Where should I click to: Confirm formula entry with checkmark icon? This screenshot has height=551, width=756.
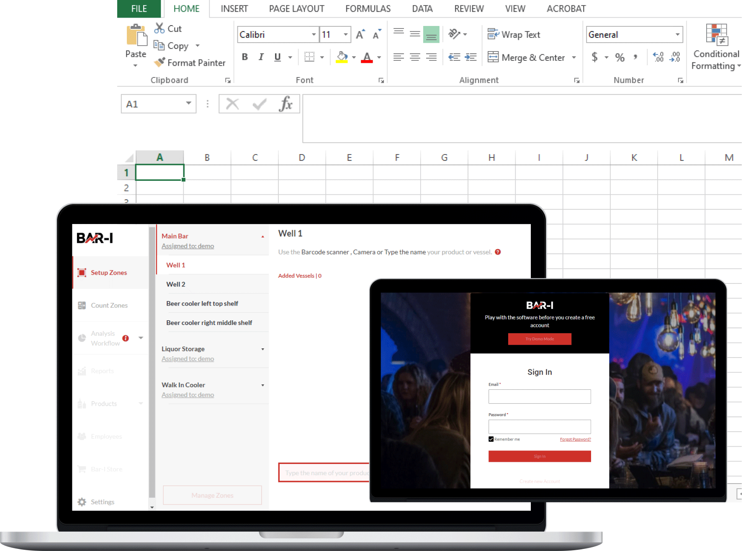click(260, 104)
